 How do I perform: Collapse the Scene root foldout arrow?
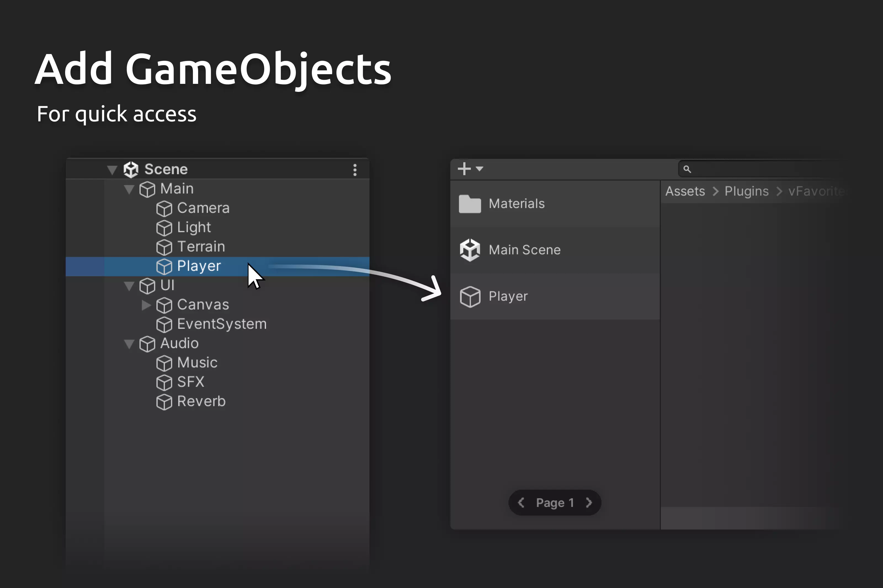coord(112,170)
